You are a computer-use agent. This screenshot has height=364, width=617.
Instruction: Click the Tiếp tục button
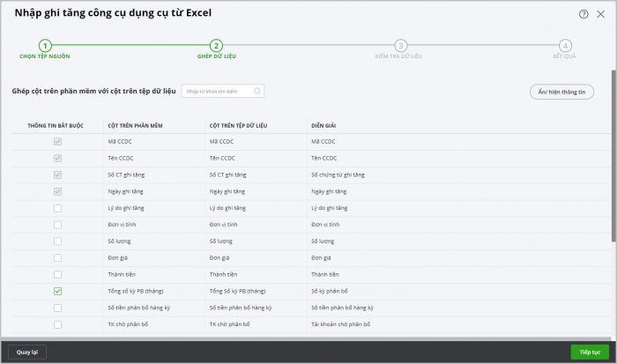tap(590, 352)
